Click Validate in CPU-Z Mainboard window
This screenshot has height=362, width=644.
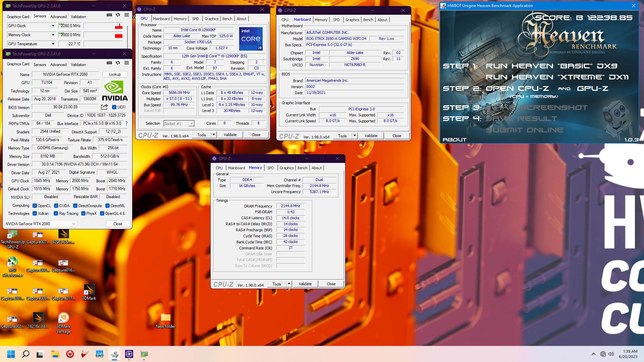371,136
